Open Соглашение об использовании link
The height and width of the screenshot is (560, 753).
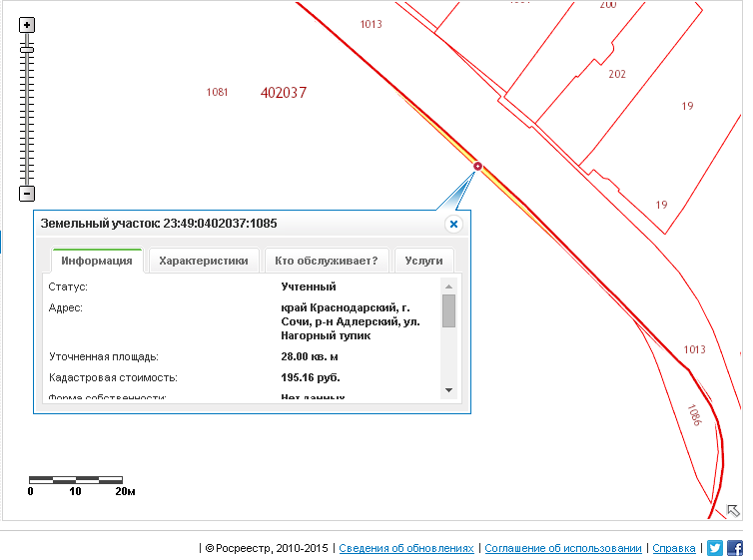(563, 548)
